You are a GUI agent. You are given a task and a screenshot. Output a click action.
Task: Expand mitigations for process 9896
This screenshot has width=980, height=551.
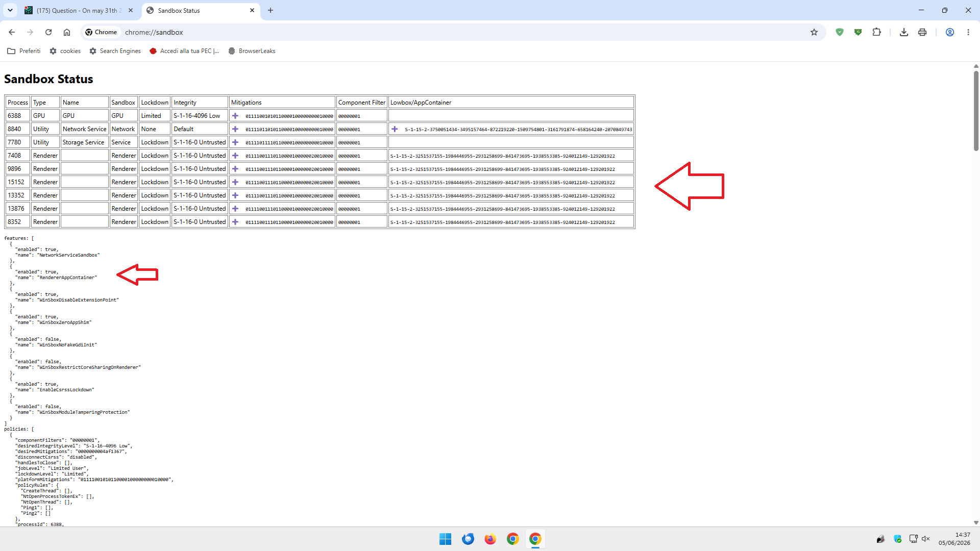pyautogui.click(x=235, y=169)
